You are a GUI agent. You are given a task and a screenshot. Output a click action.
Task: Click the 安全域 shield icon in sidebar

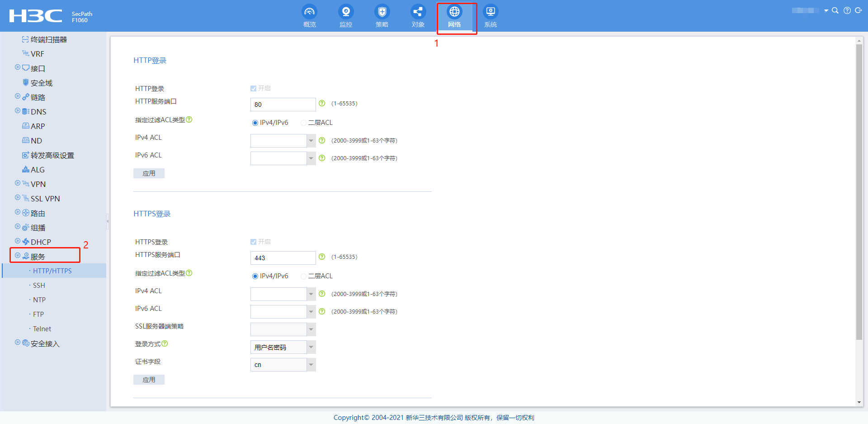[26, 82]
